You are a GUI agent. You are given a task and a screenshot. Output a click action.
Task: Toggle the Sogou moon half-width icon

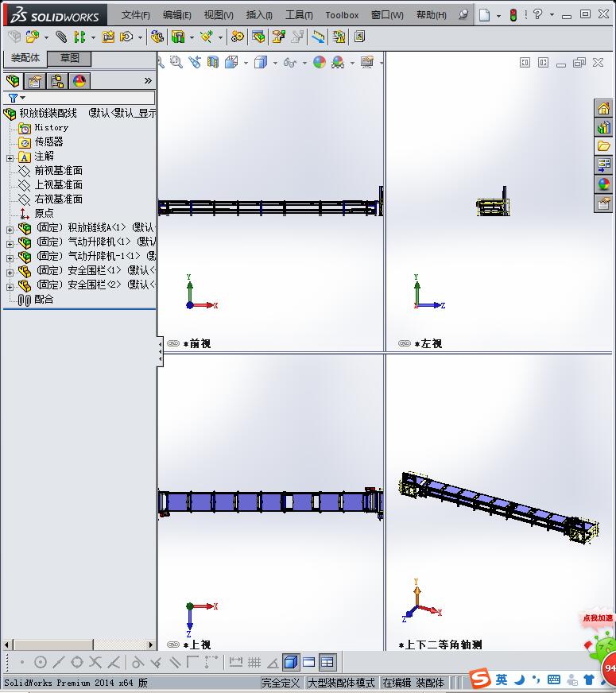520,679
